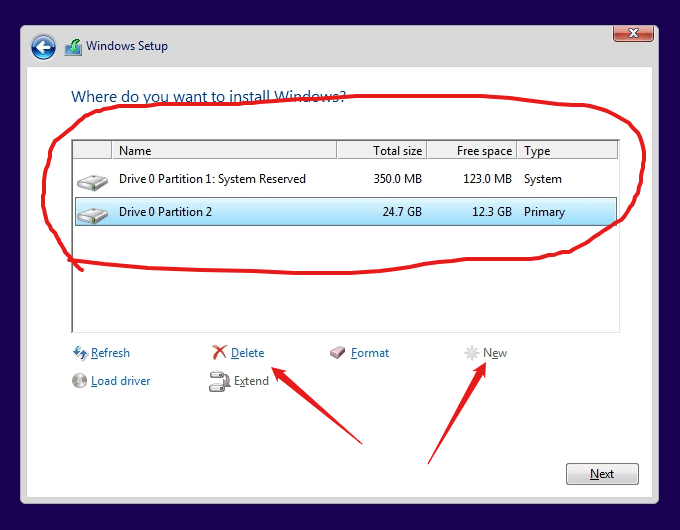Image resolution: width=680 pixels, height=530 pixels.
Task: Click the Extend drive icon
Action: pos(219,381)
